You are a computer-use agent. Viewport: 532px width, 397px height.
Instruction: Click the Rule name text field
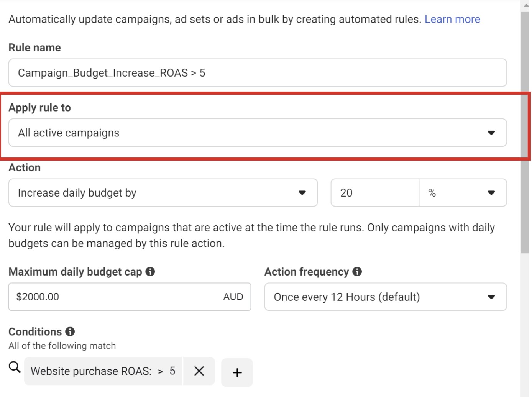pyautogui.click(x=257, y=73)
